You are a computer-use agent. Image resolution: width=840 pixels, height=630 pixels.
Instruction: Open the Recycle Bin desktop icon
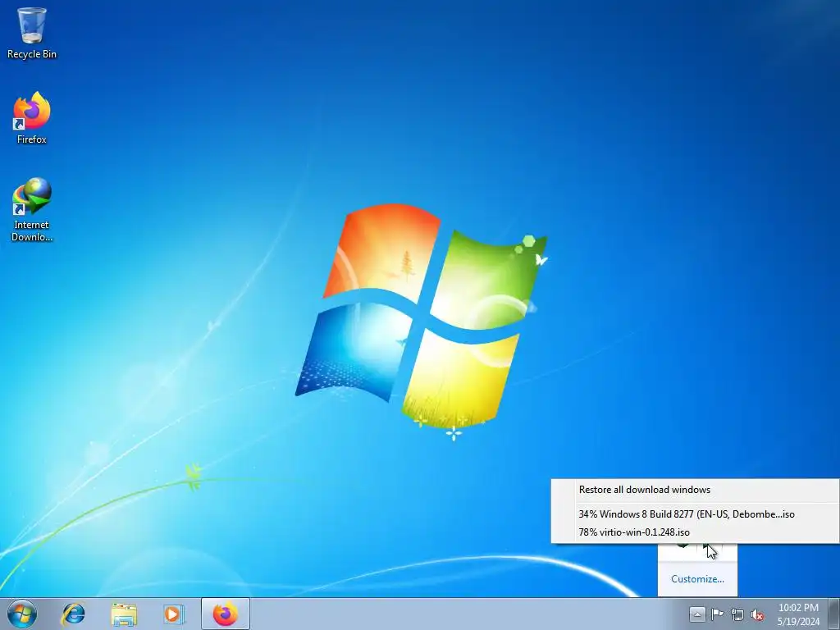tap(32, 33)
